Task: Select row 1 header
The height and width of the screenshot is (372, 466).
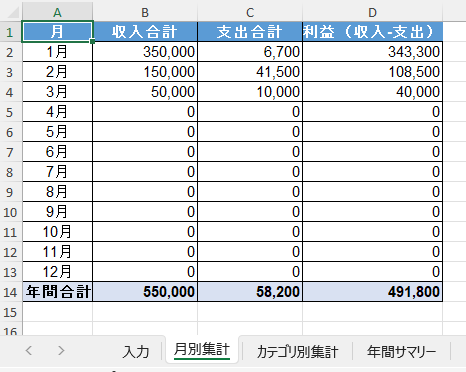Action: (x=11, y=32)
